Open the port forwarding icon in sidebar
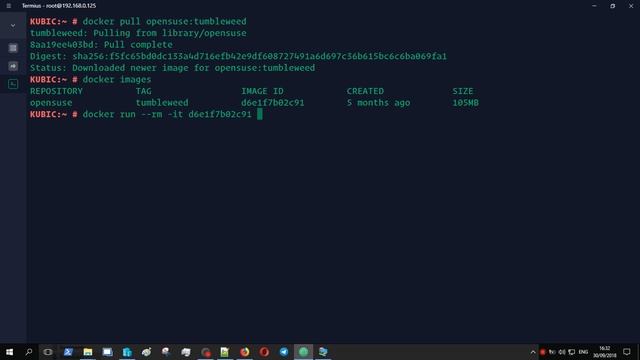 [x=13, y=66]
